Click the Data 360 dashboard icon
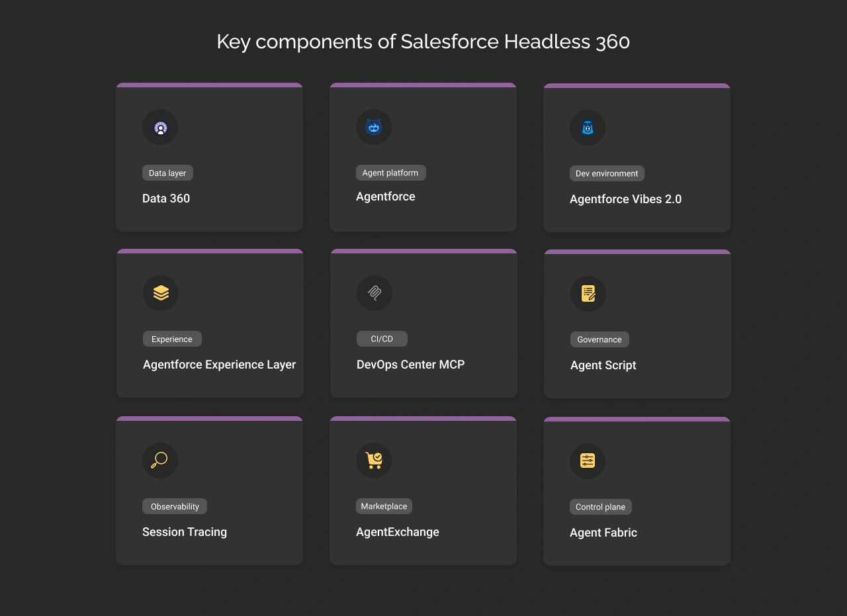Screen dimensions: 847x616 (x=160, y=127)
